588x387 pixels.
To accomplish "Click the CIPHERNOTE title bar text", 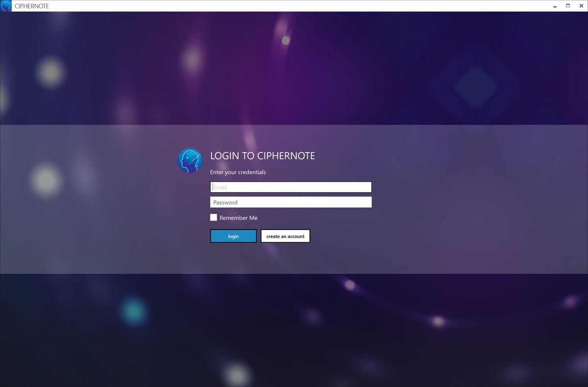I will (x=31, y=5).
